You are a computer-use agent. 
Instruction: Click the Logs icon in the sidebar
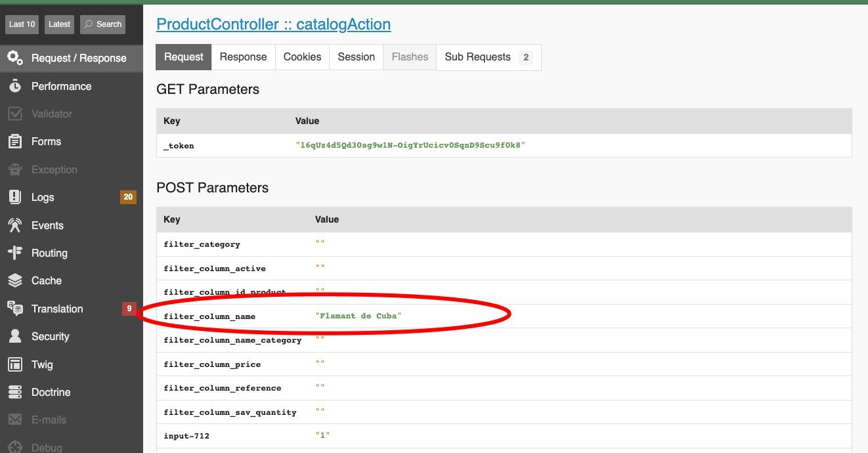15,197
